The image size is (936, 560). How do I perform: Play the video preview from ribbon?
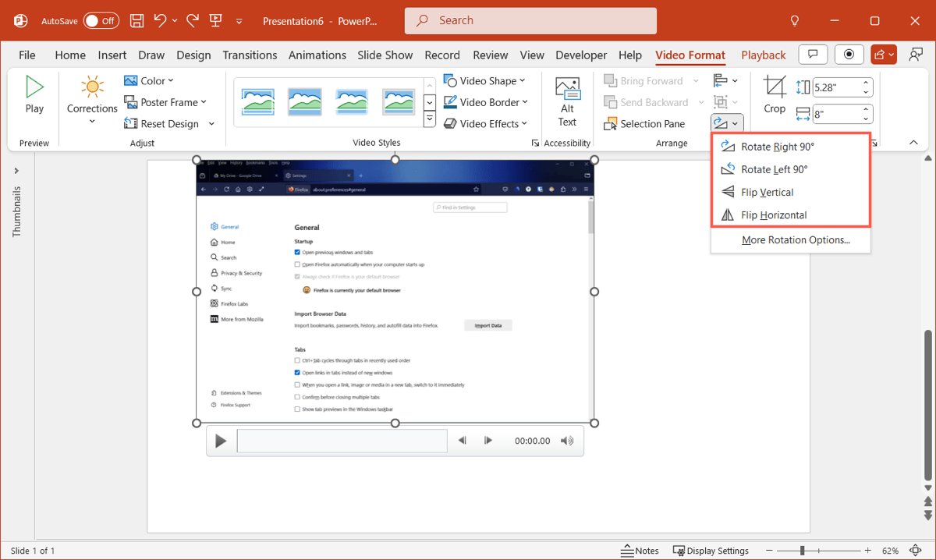34,95
